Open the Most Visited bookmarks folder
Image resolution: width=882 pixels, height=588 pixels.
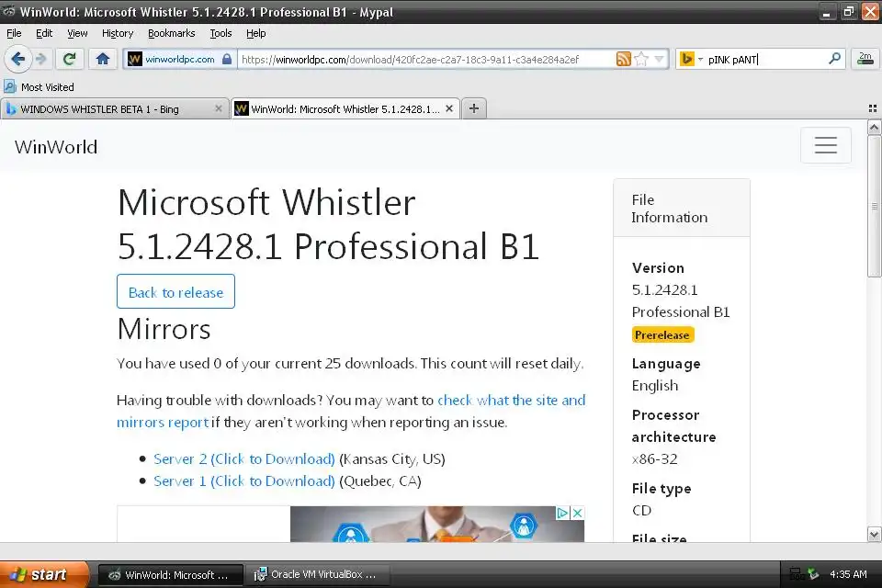(39, 86)
